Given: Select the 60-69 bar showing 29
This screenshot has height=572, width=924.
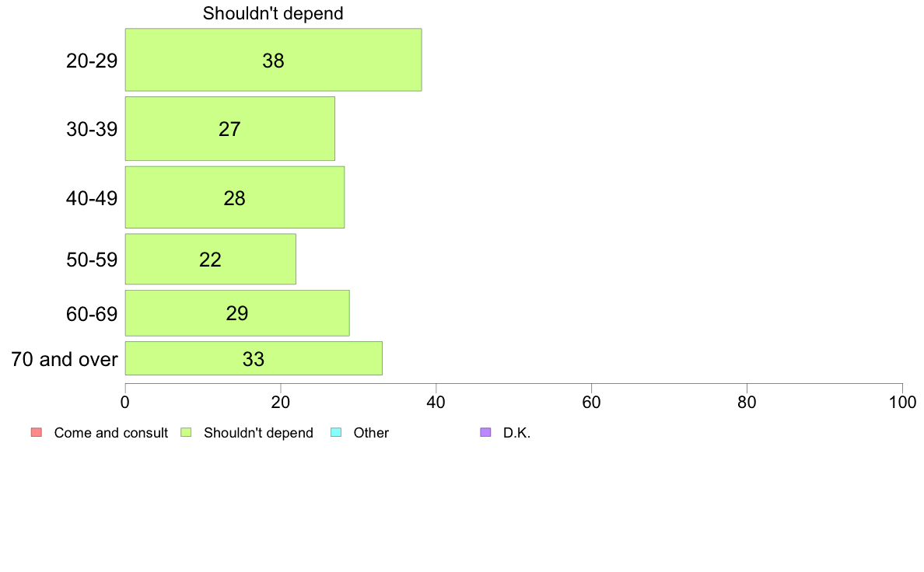Looking at the screenshot, I should coord(237,312).
